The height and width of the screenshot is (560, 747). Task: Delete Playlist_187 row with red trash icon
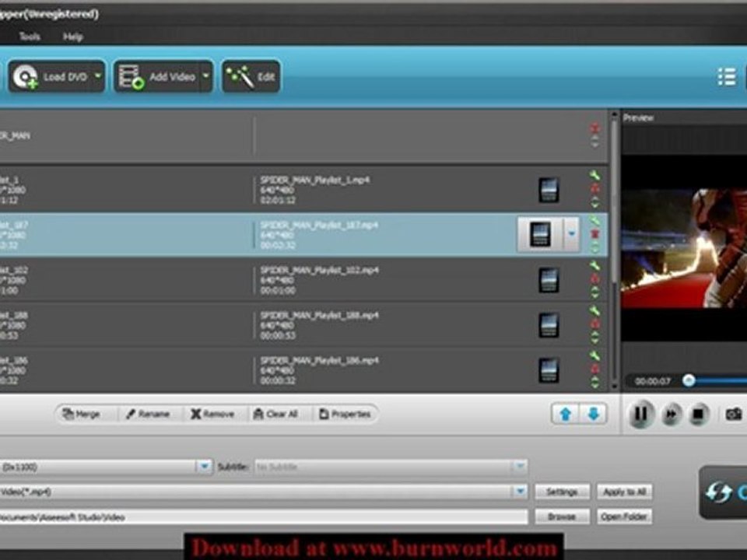595,234
